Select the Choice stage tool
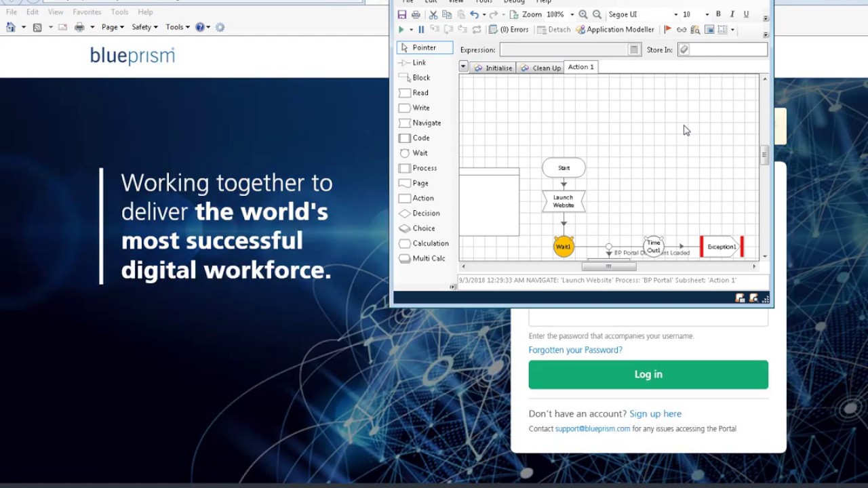Screen dimensions: 868x488 coord(425,228)
